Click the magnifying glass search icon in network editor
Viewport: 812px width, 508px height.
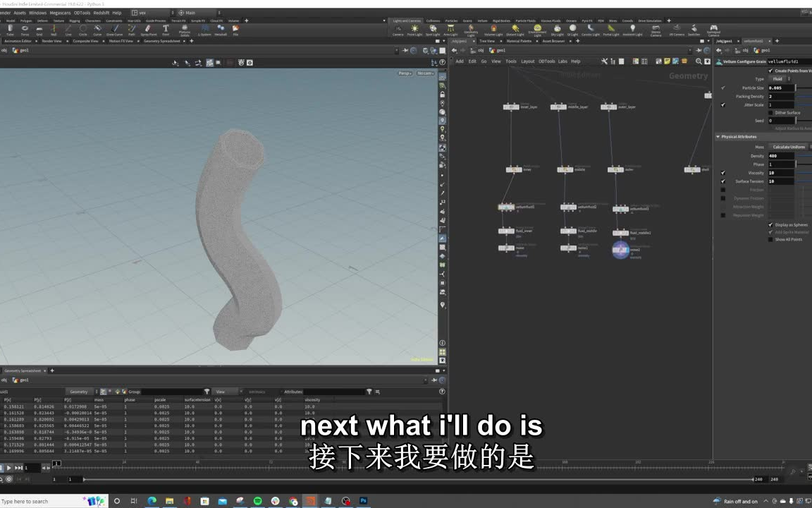(698, 61)
